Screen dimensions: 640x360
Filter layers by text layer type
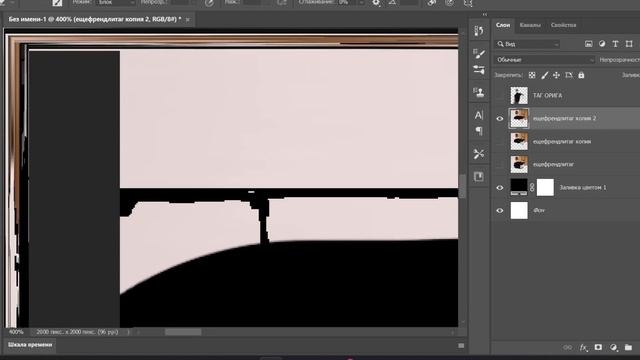click(616, 44)
